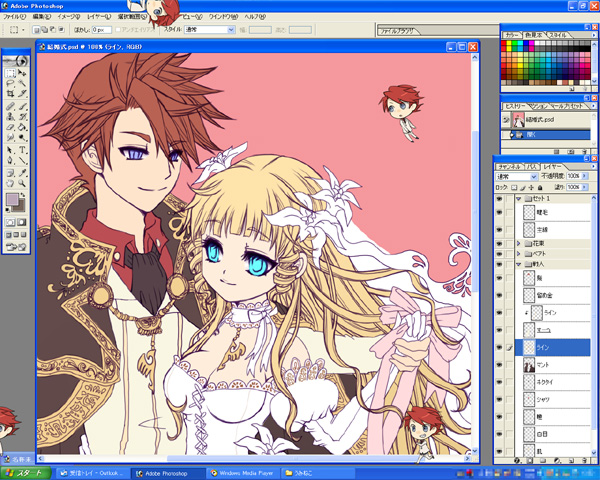
Task: Open the イメージ menu
Action: point(68,17)
